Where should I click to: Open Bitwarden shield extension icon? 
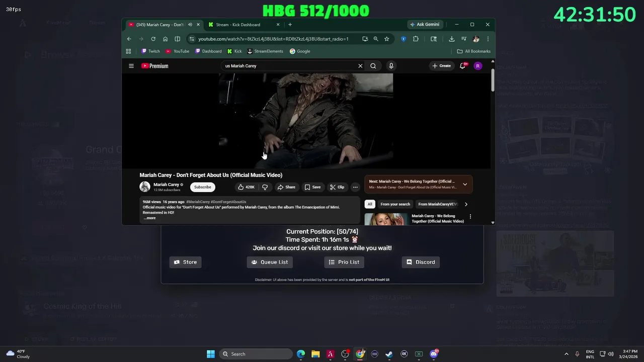point(404,39)
